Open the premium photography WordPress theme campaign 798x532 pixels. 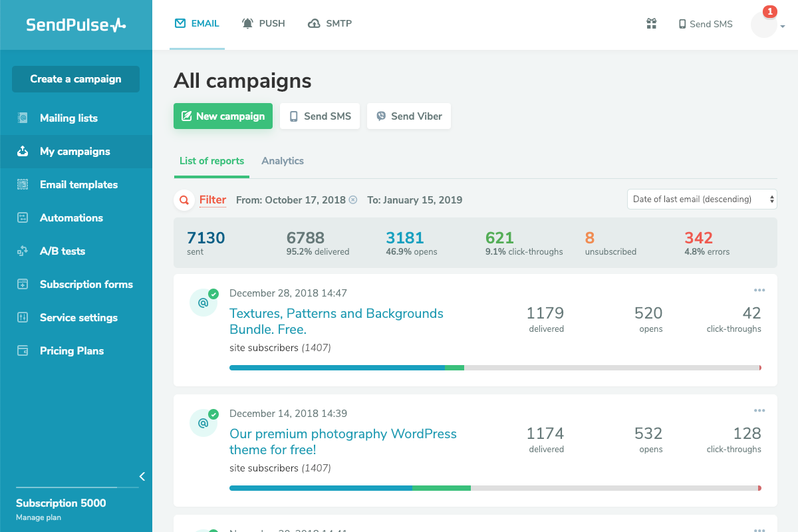coord(343,442)
